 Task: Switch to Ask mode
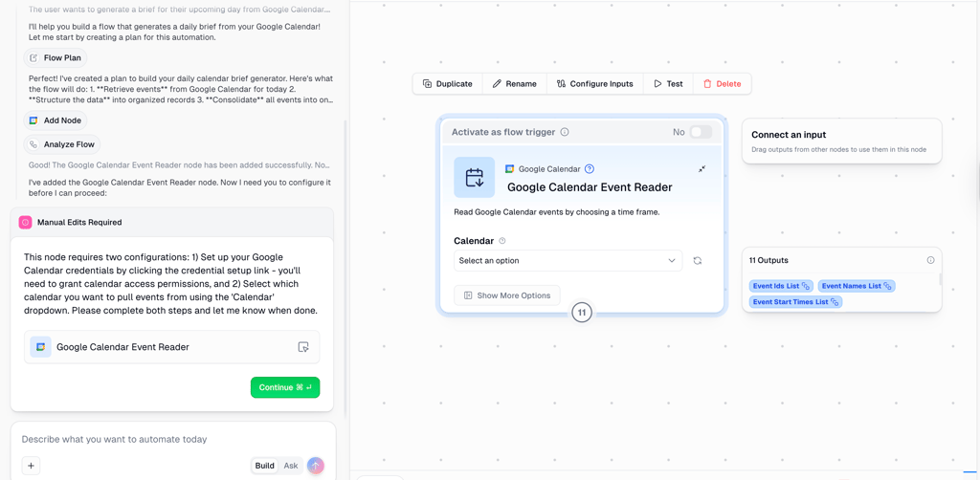[291, 466]
